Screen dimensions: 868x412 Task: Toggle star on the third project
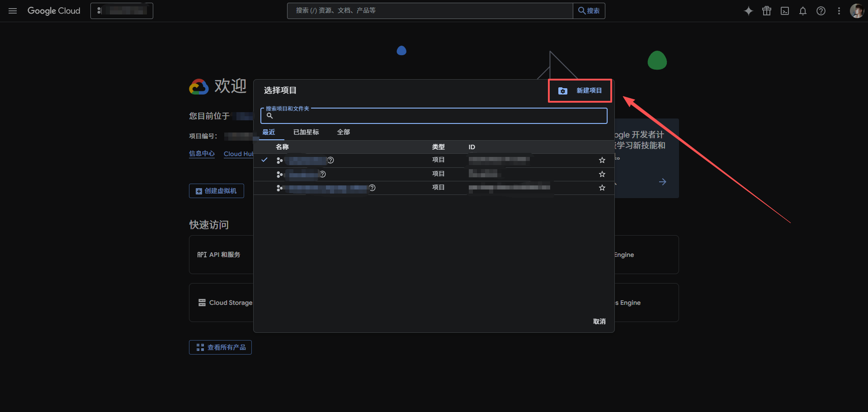[602, 188]
